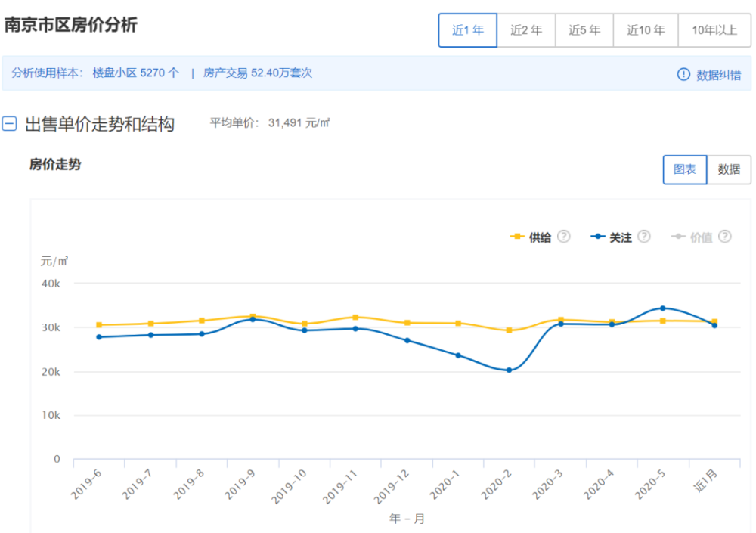Select the 近10年 time range tab
The width and height of the screenshot is (756, 533).
coord(646,30)
